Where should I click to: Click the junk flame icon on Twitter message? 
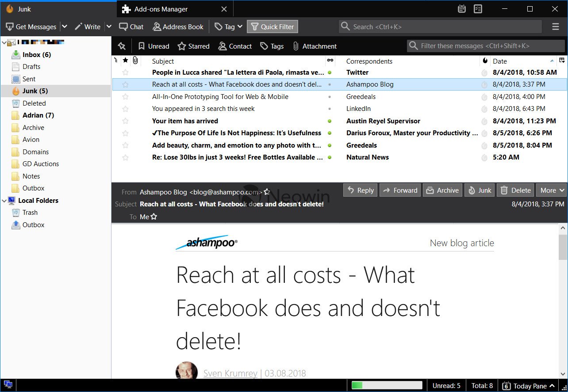coord(484,72)
